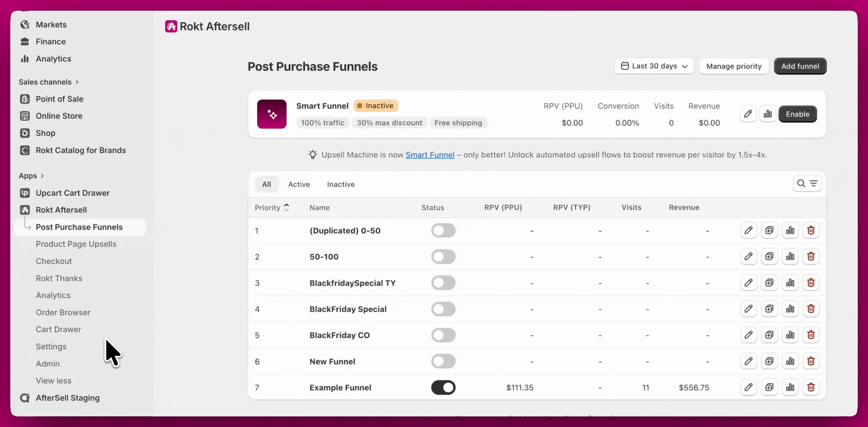View analytics for BlackFriday CO funnel
The width and height of the screenshot is (868, 427).
tap(790, 335)
